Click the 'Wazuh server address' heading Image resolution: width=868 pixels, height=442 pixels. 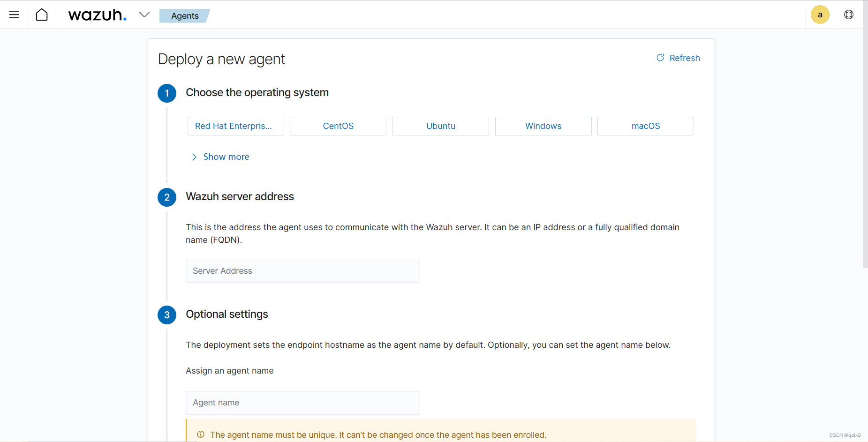pyautogui.click(x=240, y=196)
